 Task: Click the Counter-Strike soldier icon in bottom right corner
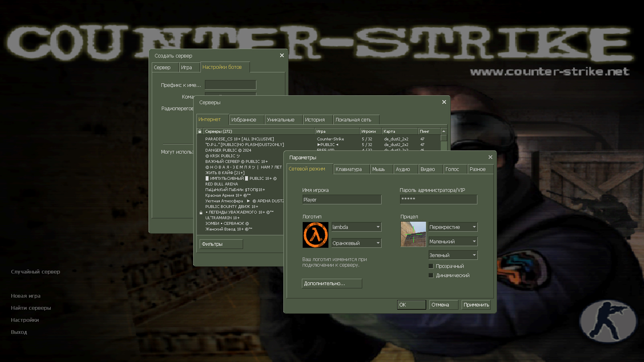point(608,322)
